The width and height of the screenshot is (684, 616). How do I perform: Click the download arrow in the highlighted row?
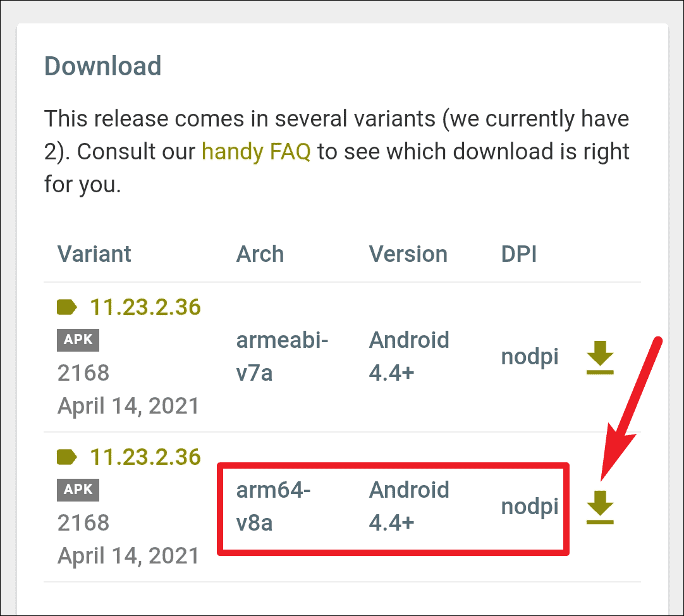tap(599, 506)
